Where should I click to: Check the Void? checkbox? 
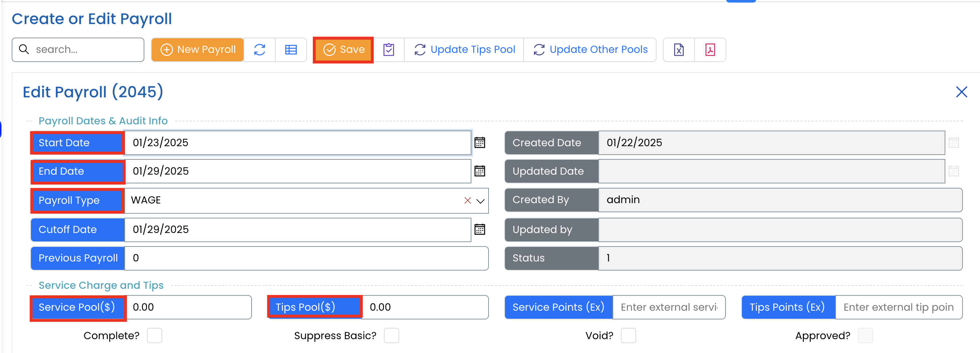(628, 335)
